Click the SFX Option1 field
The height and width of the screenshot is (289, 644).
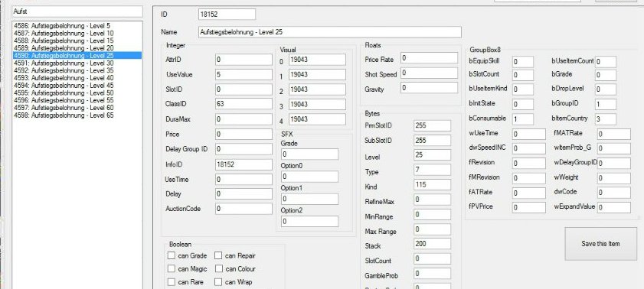[x=309, y=200]
